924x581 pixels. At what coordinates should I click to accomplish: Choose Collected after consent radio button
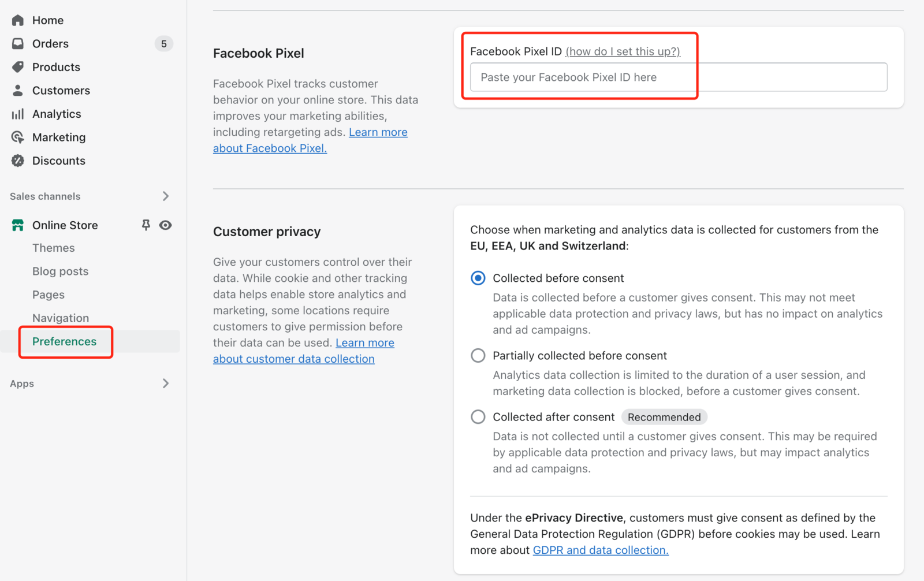point(478,417)
